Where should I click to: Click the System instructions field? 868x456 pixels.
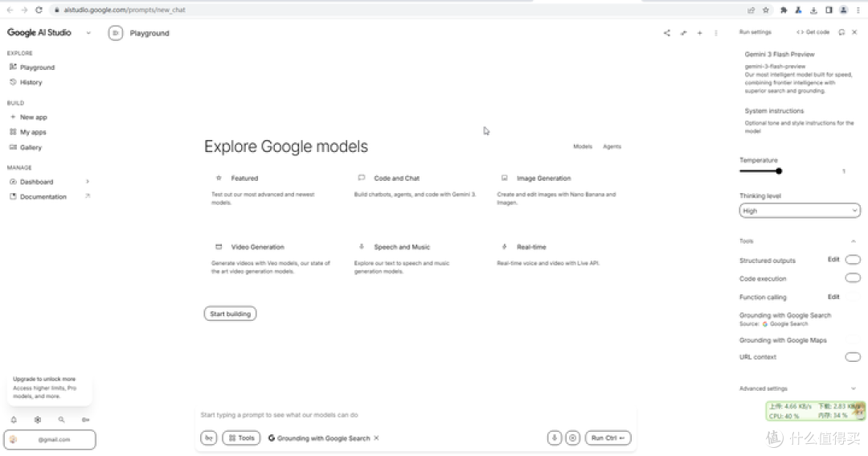pos(800,121)
